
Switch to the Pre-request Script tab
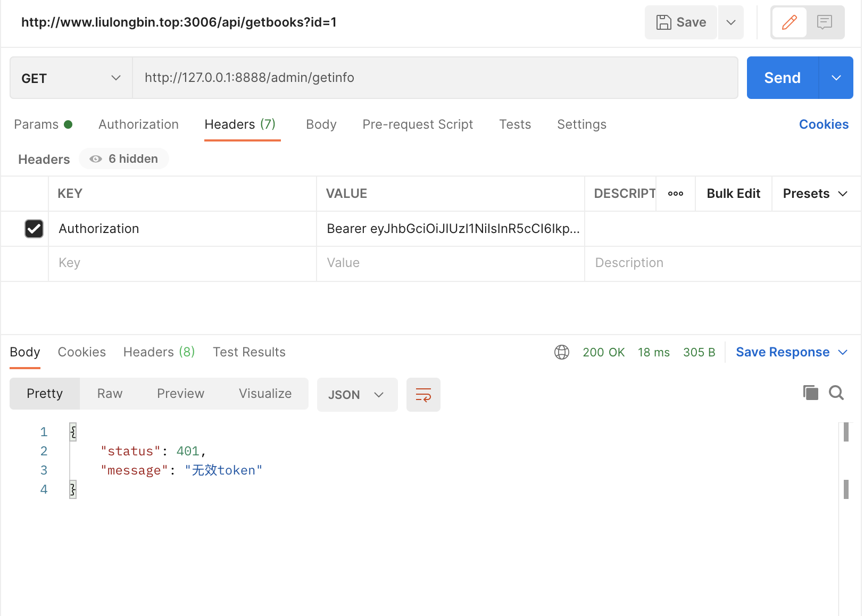pos(418,124)
